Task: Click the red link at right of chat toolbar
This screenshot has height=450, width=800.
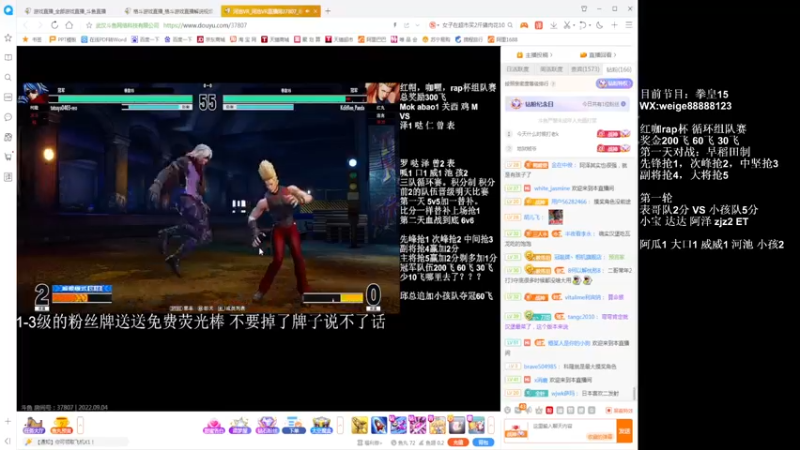Action: click(619, 410)
